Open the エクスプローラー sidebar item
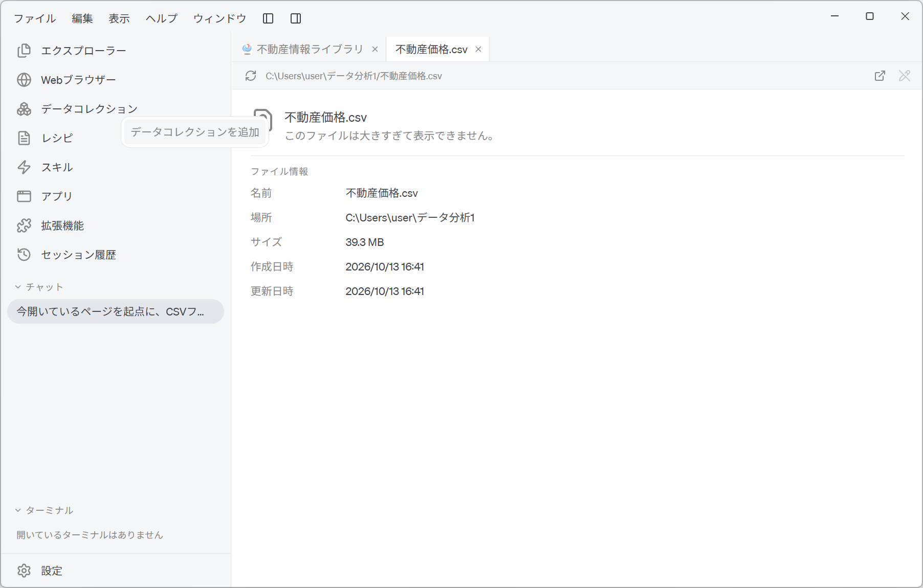The width and height of the screenshot is (923, 588). [x=115, y=51]
